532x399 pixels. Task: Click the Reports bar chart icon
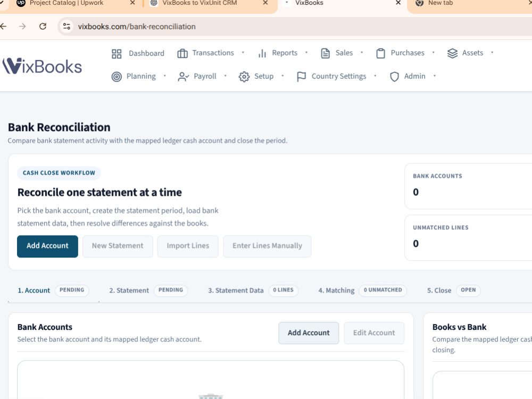262,53
